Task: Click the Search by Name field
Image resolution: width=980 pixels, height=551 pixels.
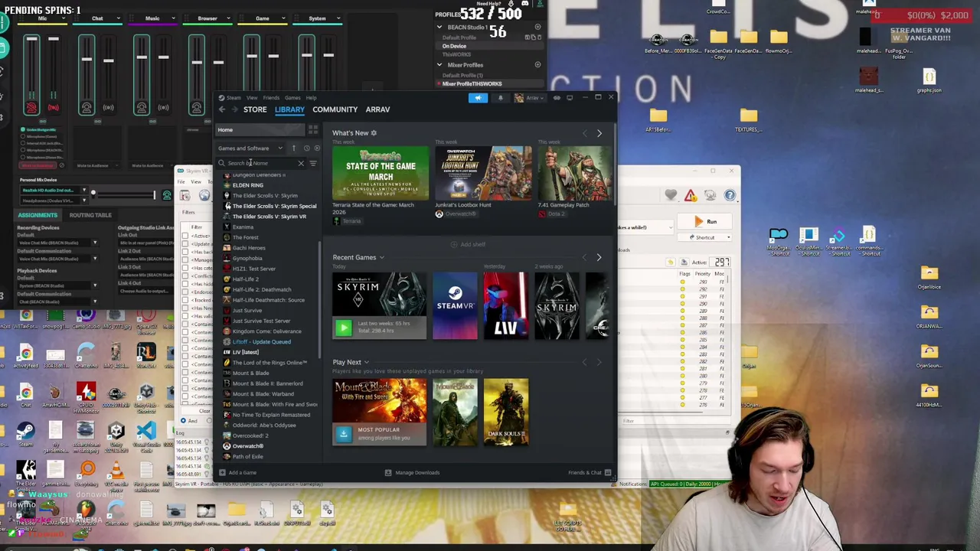Action: point(260,163)
